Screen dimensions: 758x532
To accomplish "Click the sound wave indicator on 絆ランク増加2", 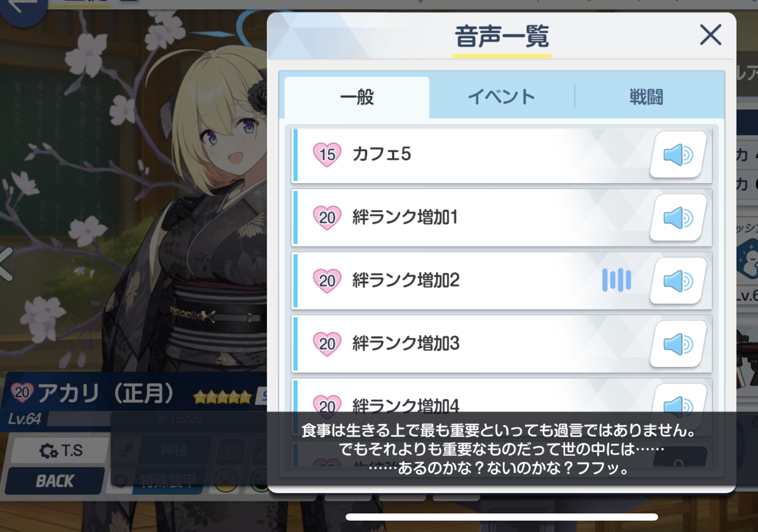I will pyautogui.click(x=617, y=280).
